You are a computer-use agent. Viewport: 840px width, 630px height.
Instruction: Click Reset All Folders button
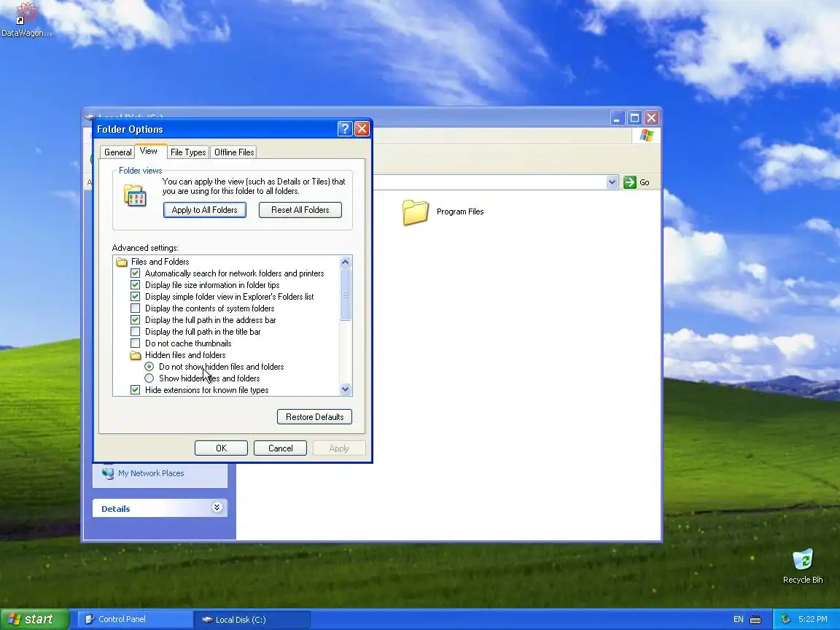(x=300, y=210)
